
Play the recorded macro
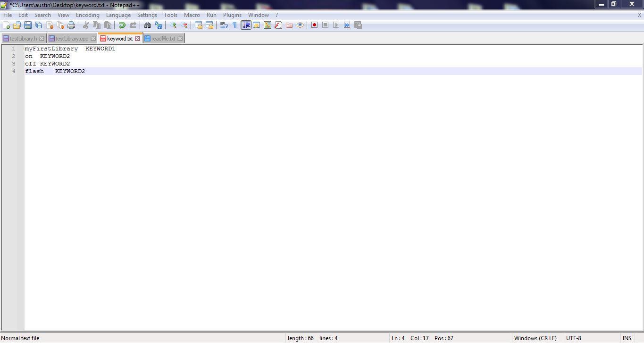click(336, 25)
